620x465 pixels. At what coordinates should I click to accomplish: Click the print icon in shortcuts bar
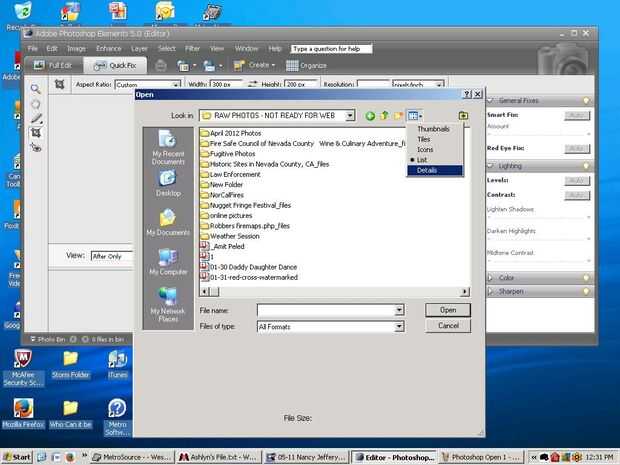(x=160, y=65)
